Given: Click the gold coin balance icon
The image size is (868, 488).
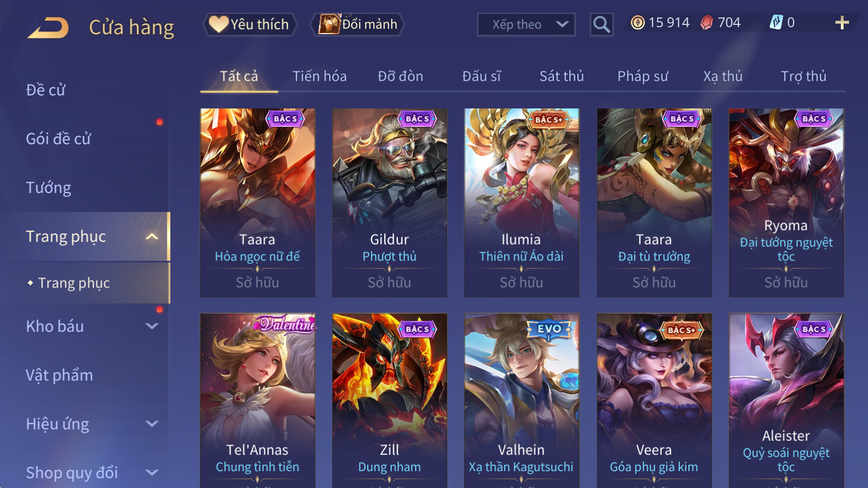Looking at the screenshot, I should (638, 23).
